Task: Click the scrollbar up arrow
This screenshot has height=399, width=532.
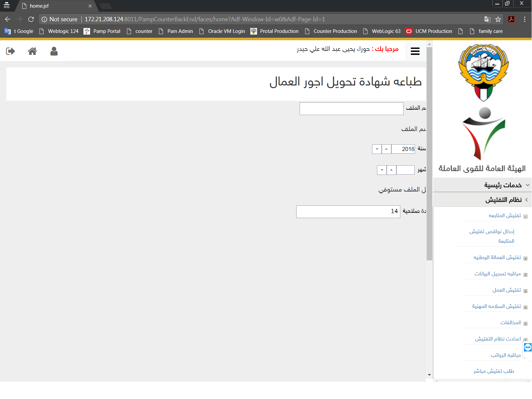Action: coord(429,44)
